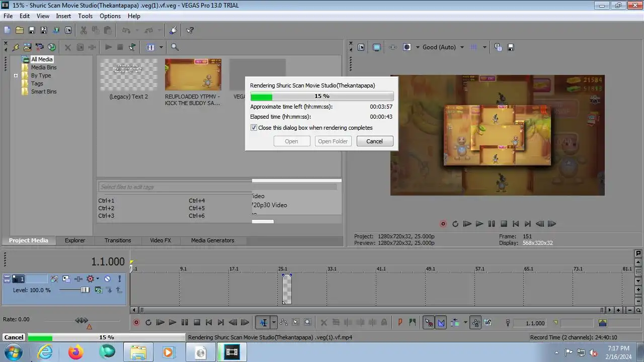The image size is (644, 362).
Task: Click the timeline Stop button
Action: 197,323
